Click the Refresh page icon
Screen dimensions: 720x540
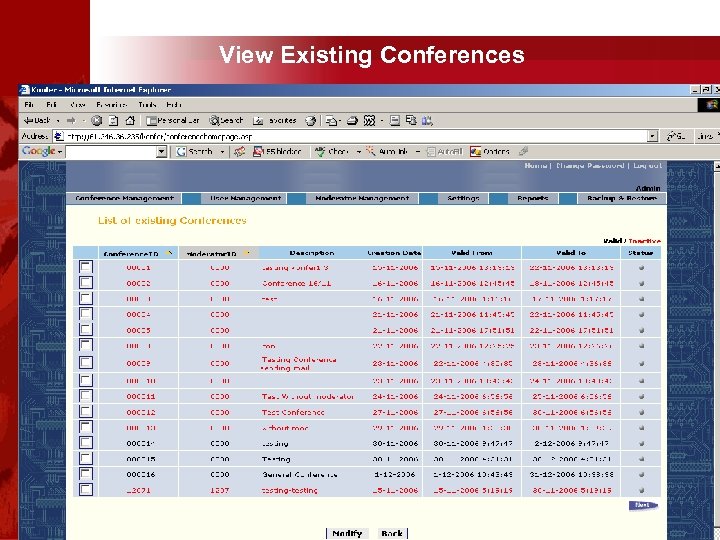113,121
